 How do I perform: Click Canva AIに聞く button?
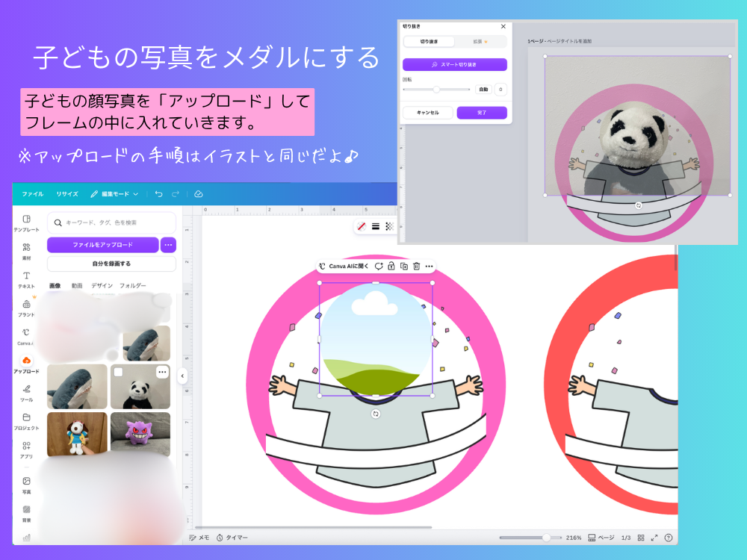344,267
